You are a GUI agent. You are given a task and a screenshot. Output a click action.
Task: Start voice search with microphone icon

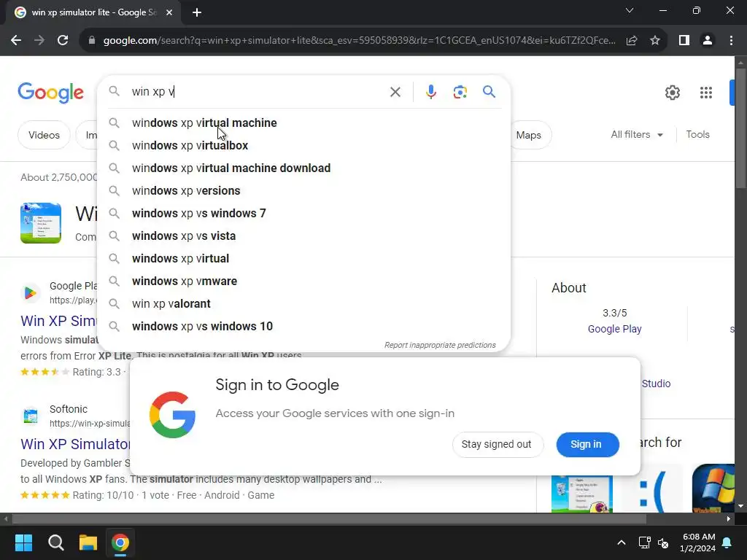click(x=430, y=91)
